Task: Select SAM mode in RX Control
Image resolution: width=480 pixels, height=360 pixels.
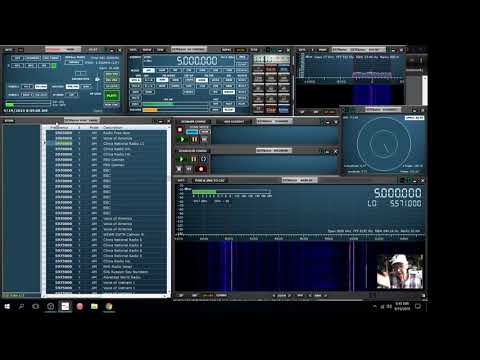Action: [x=162, y=70]
